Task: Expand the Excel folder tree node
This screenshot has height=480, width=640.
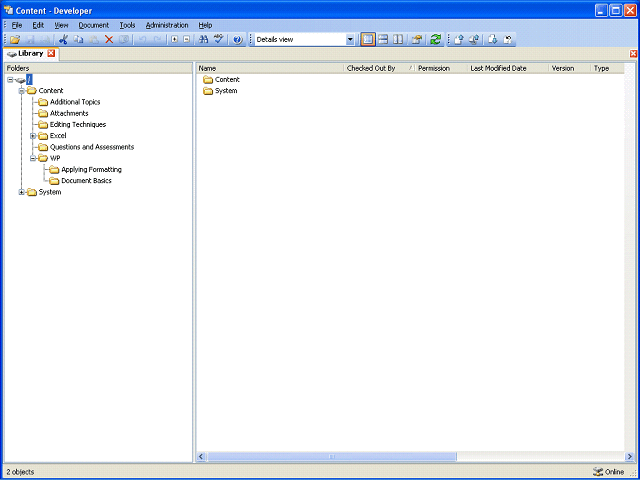Action: (x=33, y=136)
